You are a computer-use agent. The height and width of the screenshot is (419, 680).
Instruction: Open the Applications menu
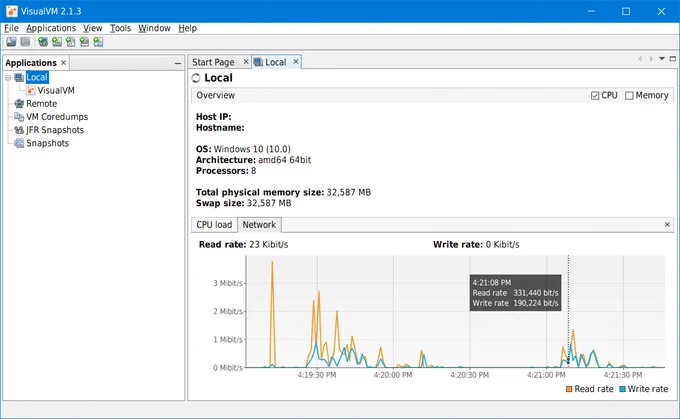[51, 28]
